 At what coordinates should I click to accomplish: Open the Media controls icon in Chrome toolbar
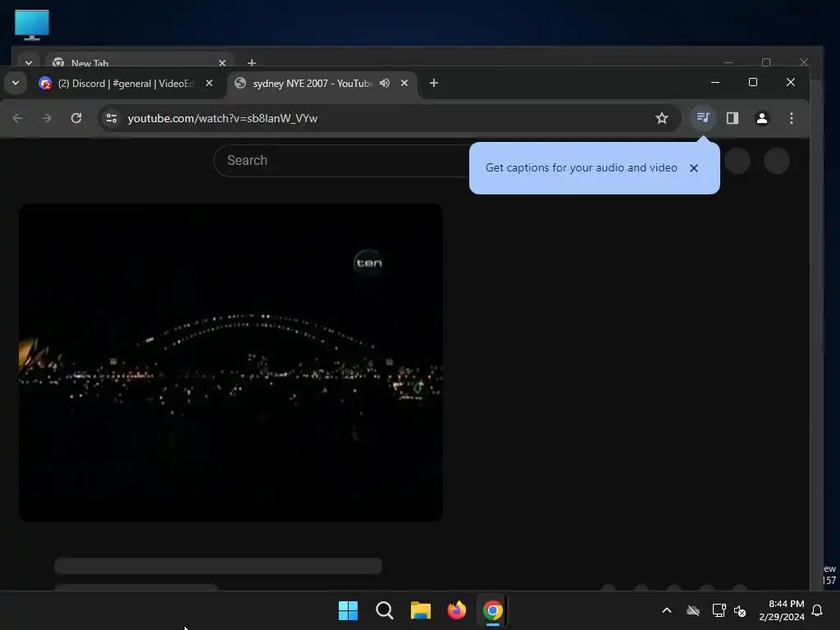coord(703,118)
